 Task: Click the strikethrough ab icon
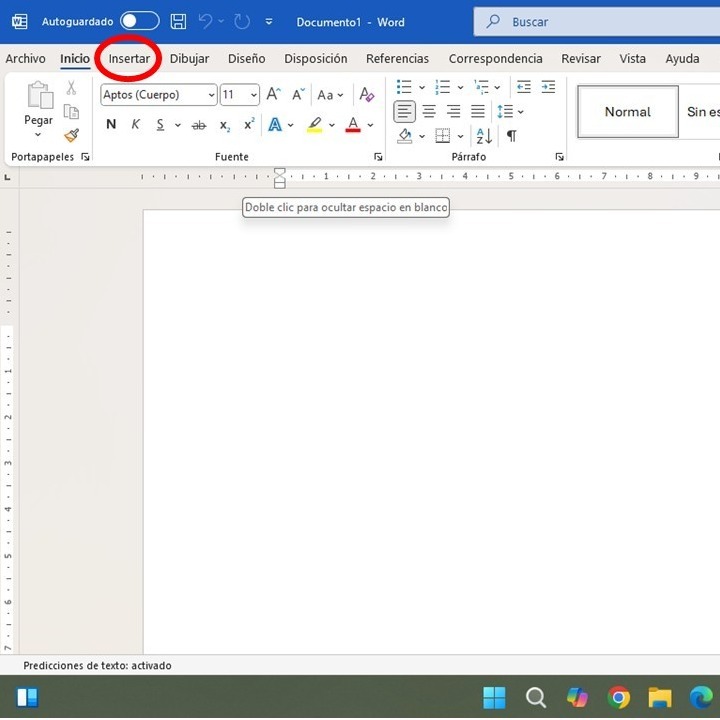tap(198, 125)
